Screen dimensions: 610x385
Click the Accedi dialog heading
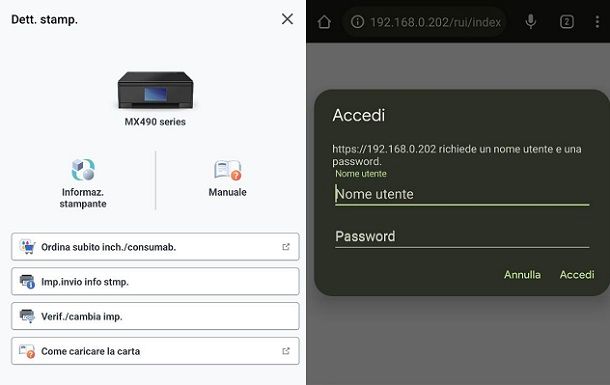click(359, 115)
